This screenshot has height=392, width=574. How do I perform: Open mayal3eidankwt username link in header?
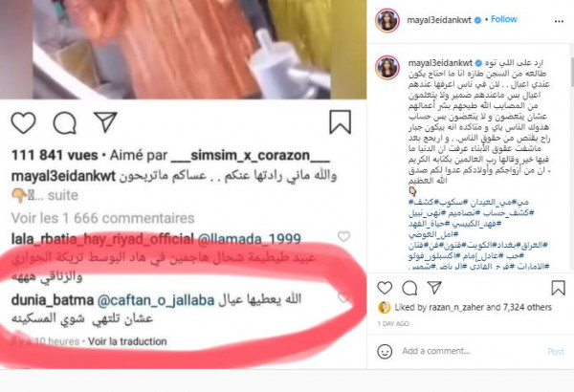439,20
